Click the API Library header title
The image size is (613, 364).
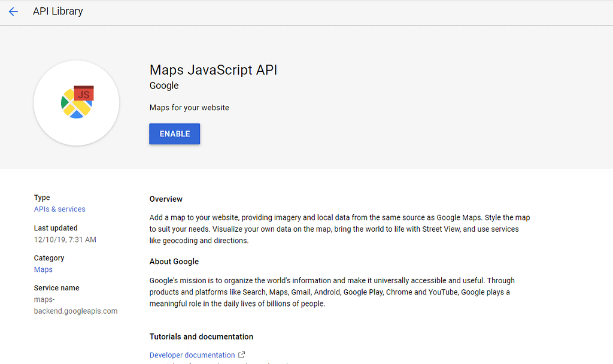(x=57, y=11)
